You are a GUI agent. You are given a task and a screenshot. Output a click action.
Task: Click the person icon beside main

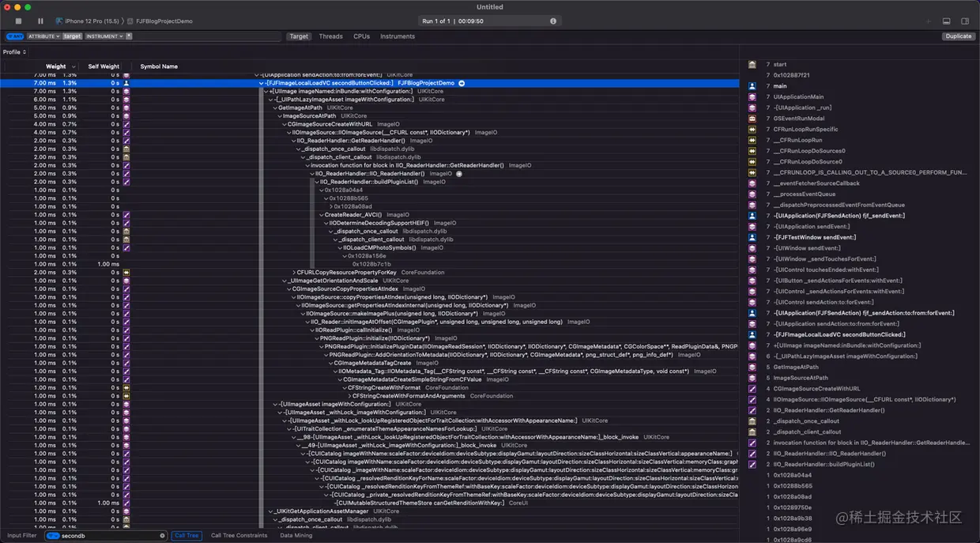[752, 85]
